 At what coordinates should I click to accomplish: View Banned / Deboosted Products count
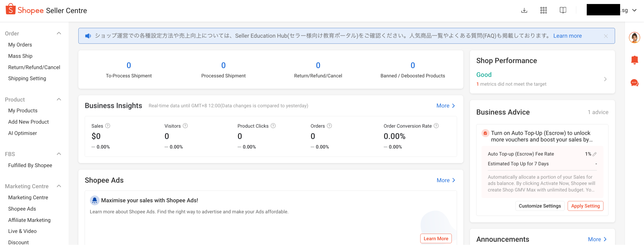[413, 65]
